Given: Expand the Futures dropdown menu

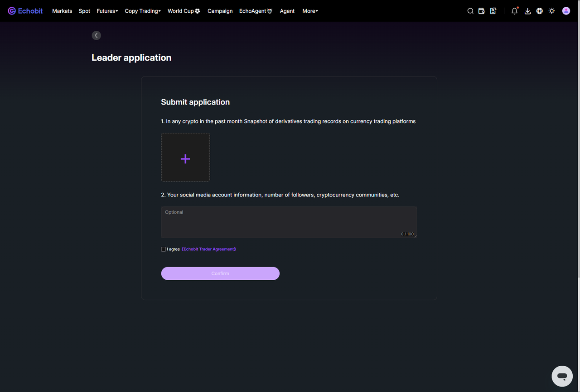Looking at the screenshot, I should coord(107,11).
